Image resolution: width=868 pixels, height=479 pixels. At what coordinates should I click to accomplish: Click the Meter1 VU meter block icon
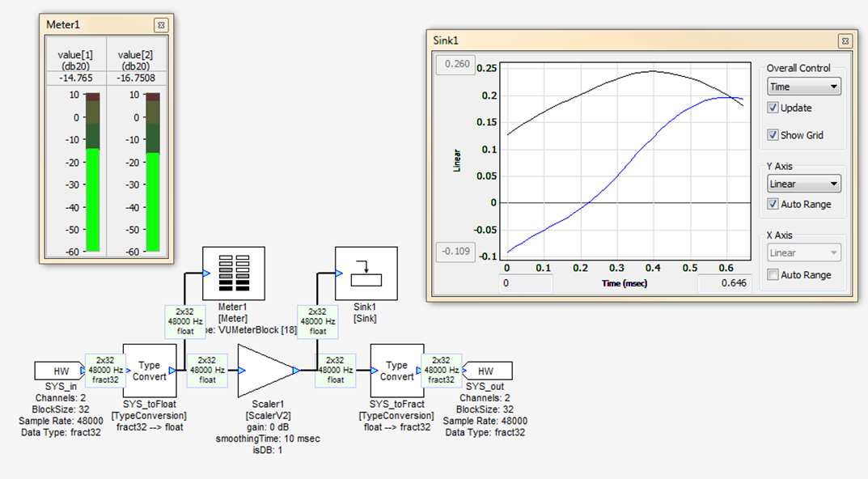tap(234, 273)
